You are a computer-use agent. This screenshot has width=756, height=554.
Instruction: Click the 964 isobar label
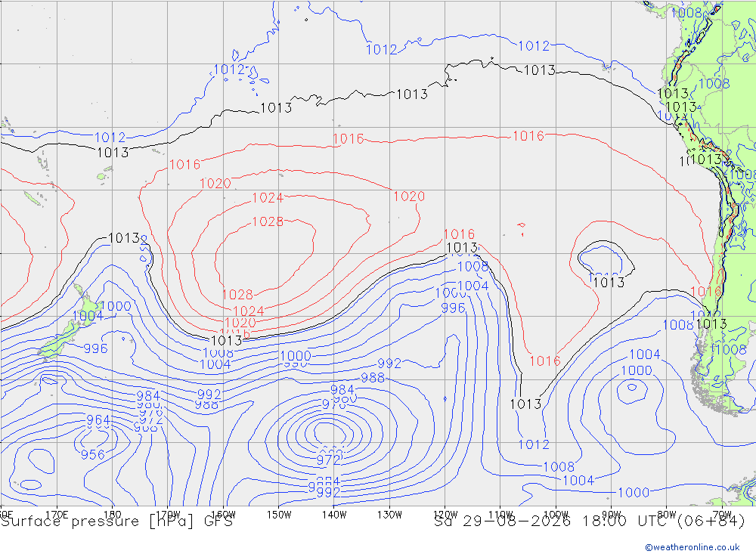coord(98,419)
